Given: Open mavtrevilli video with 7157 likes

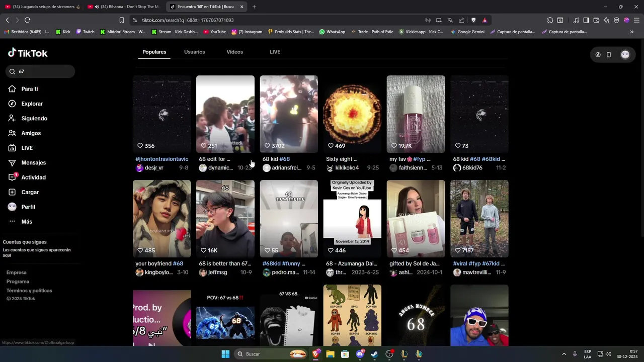Looking at the screenshot, I should [479, 219].
